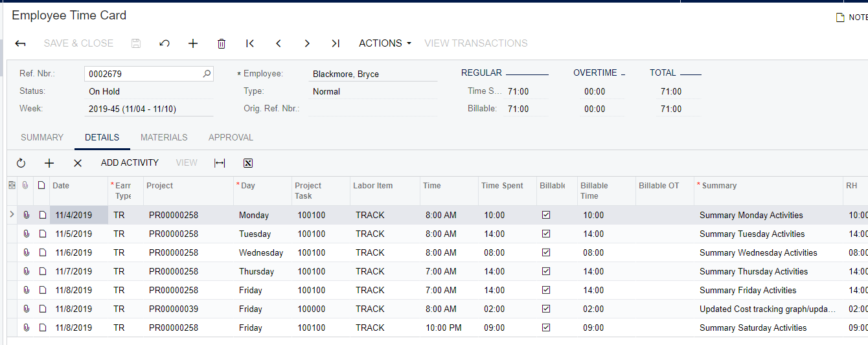Image resolution: width=868 pixels, height=345 pixels.
Task: Toggle Billable checkbox for Tuesday row
Action: pos(546,234)
